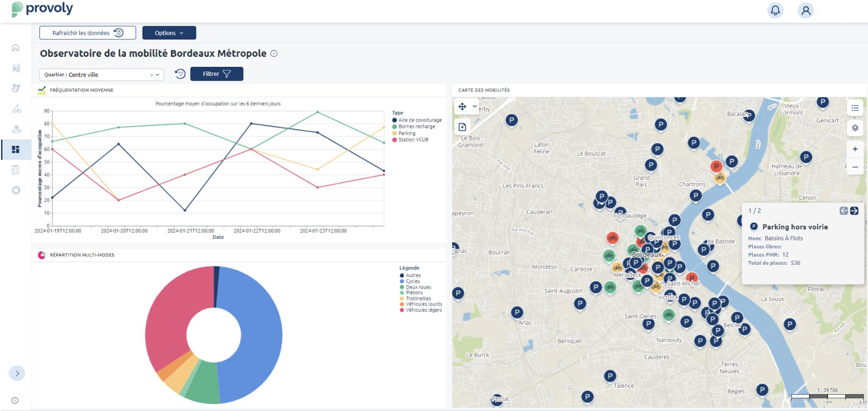
Task: Toggle the Station VCUB series in legend
Action: click(413, 140)
